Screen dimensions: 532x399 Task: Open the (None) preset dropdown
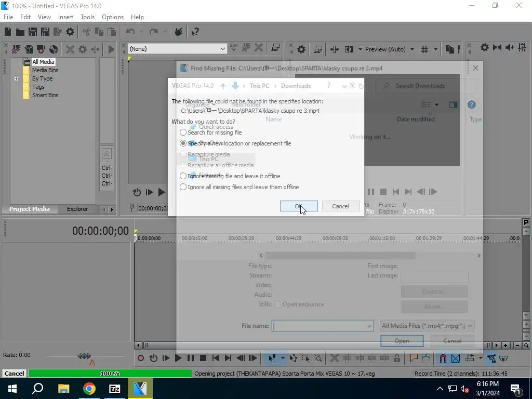(222, 49)
